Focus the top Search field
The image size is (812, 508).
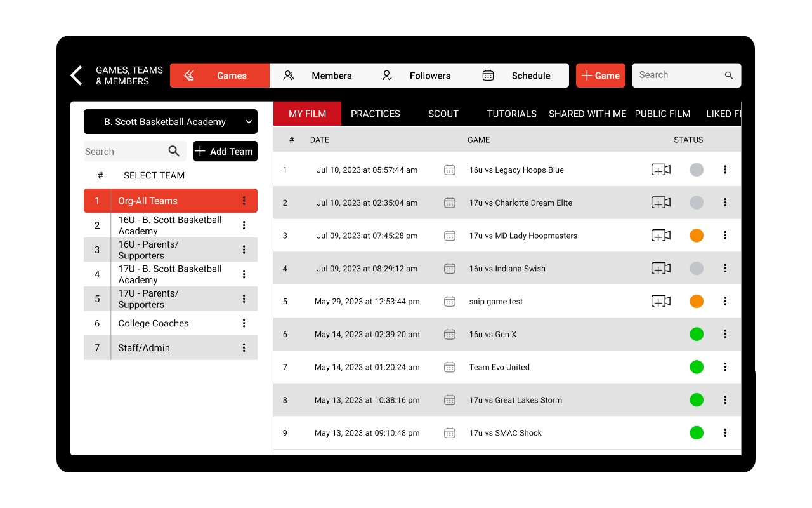686,75
